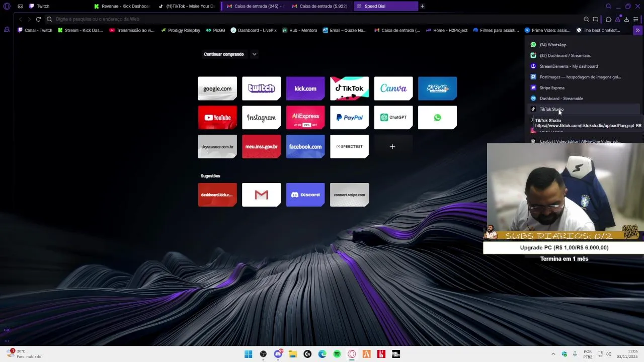The height and width of the screenshot is (362, 644).
Task: Open the Dashboard - LivePix bookmark
Action: pyautogui.click(x=254, y=30)
